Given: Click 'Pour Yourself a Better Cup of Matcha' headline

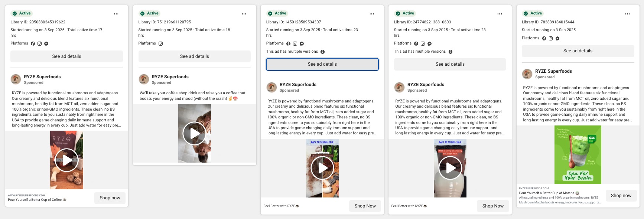Looking at the screenshot, I should coord(549,193).
